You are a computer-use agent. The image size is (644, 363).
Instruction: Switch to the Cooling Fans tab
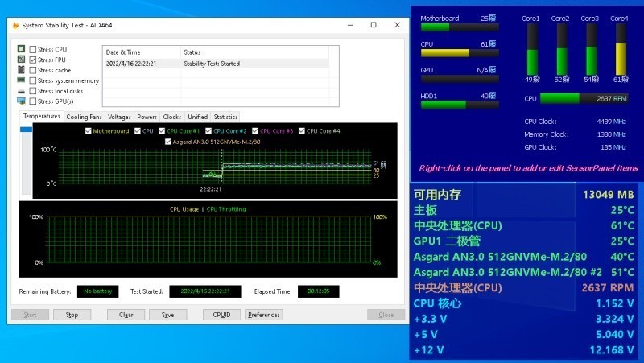point(84,117)
